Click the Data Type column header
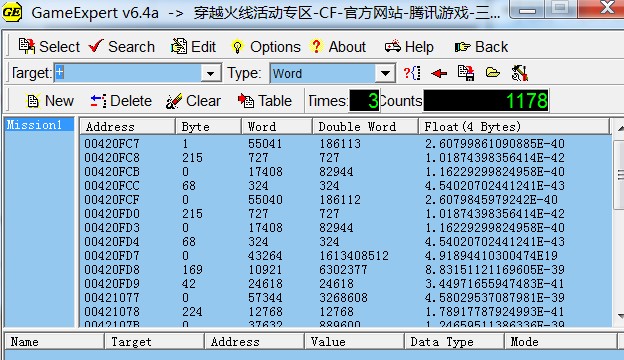Viewport: 624px width, 360px height. (454, 342)
